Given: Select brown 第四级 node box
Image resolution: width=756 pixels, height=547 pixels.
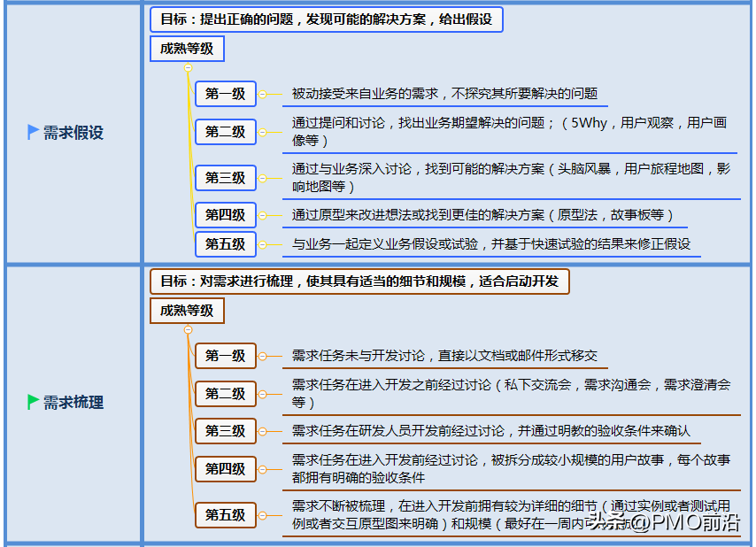Looking at the screenshot, I should (x=226, y=468).
